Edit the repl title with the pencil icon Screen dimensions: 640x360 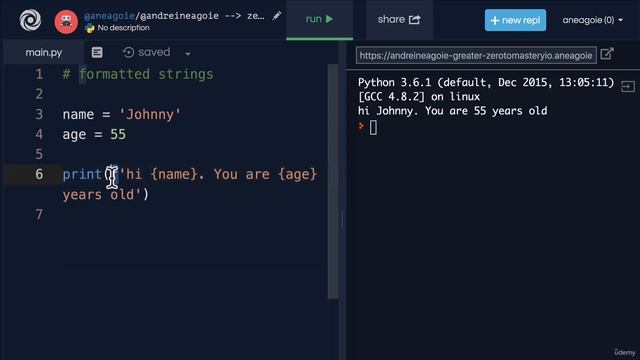[x=277, y=16]
